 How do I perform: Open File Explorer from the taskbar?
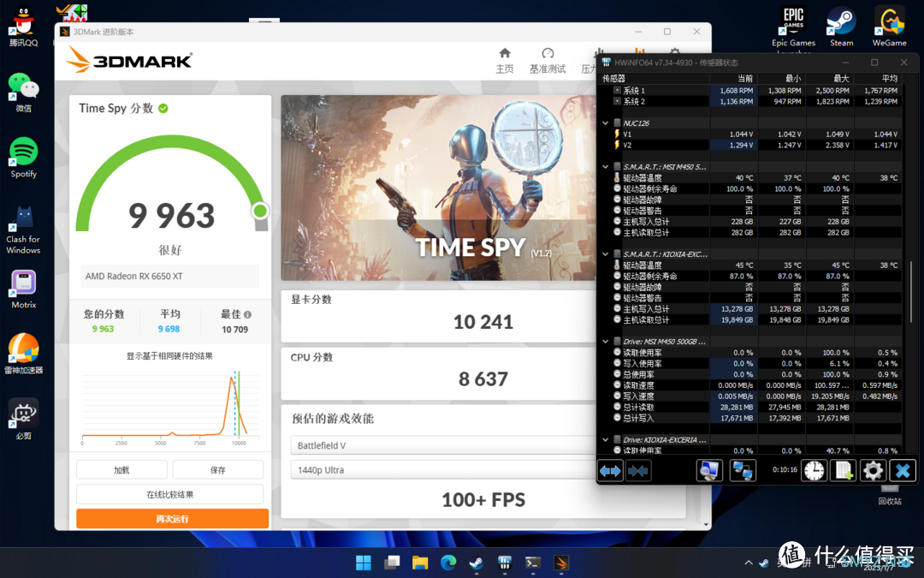click(x=420, y=563)
